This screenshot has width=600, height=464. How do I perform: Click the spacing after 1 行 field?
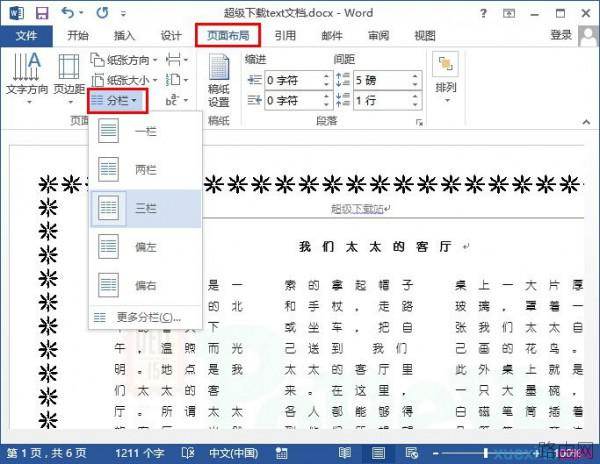[382, 101]
